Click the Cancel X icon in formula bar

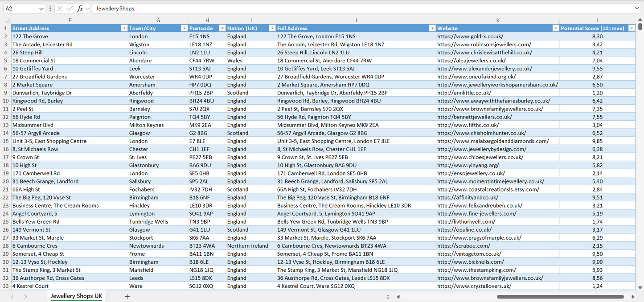coord(60,8)
